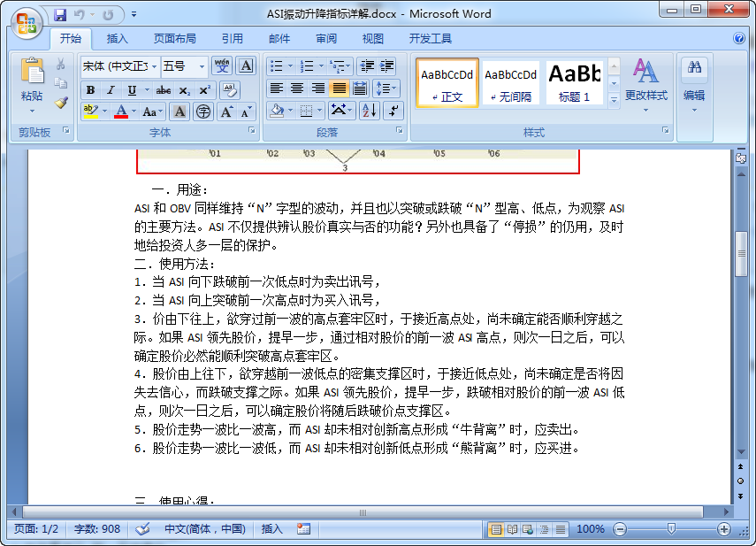Apply subscript formatting

[x=184, y=91]
